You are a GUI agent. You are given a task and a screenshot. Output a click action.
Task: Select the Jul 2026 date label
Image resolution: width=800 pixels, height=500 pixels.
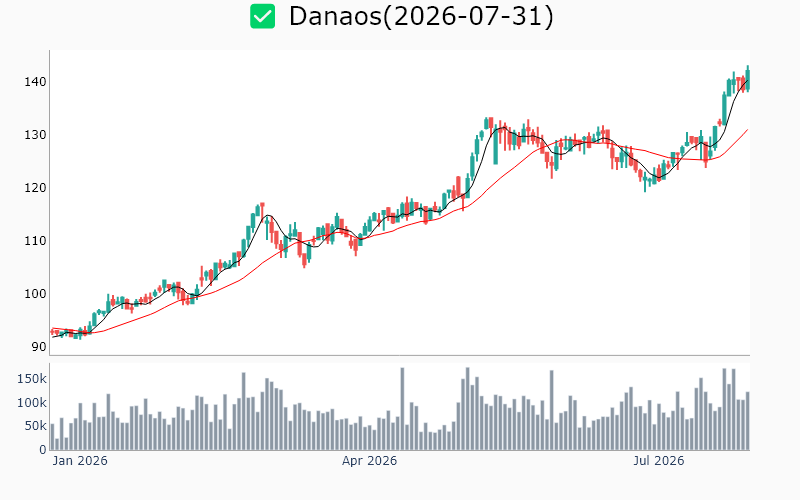point(659,461)
